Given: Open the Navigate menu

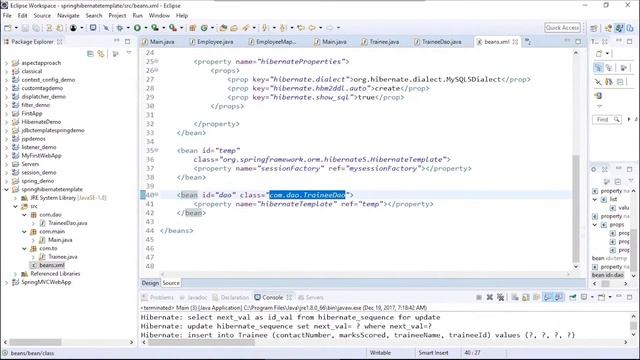Looking at the screenshot, I should coord(68,16).
